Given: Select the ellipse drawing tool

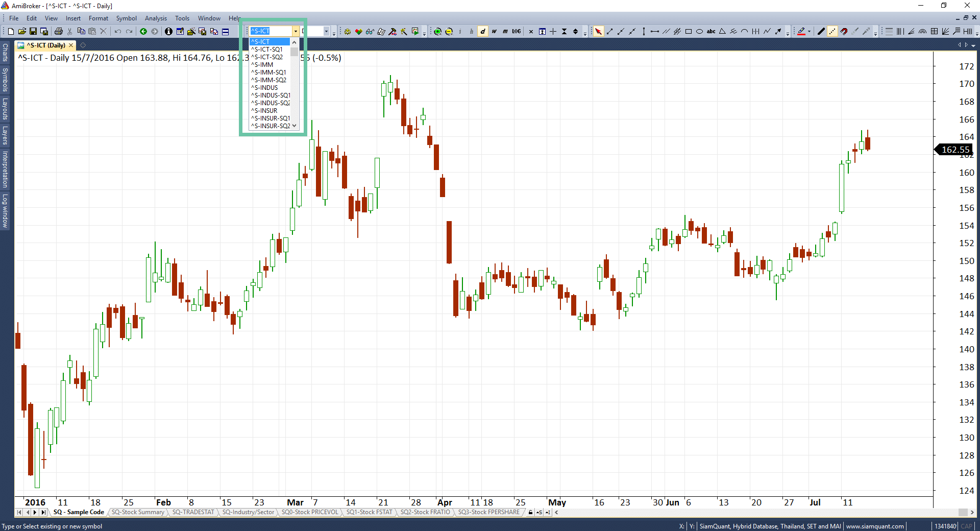Looking at the screenshot, I should point(700,32).
